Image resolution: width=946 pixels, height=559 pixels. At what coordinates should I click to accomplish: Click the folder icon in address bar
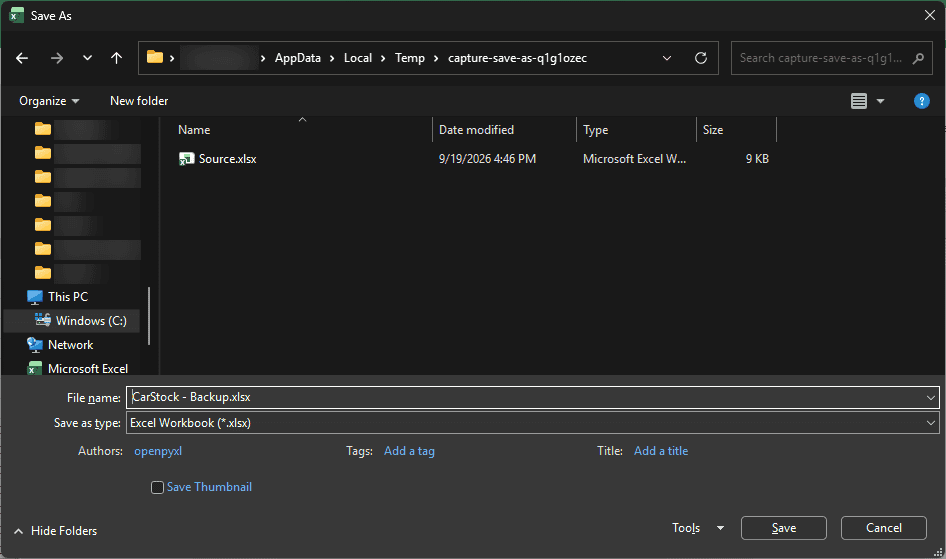tap(155, 57)
